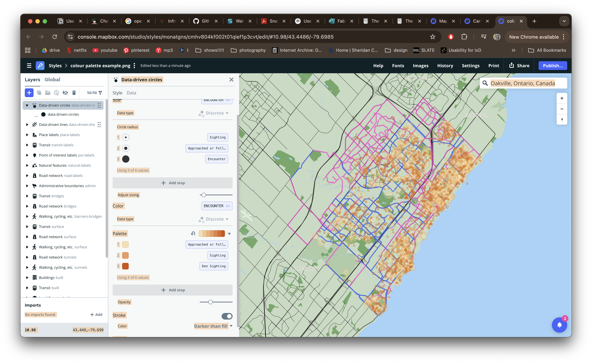This screenshot has width=592, height=364.
Task: Click the notifications bell icon
Action: [x=559, y=325]
